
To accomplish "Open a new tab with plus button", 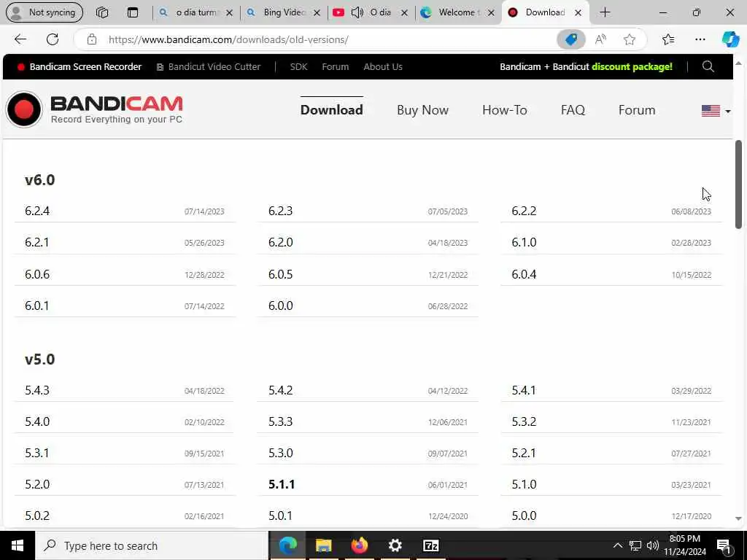I will [x=605, y=12].
